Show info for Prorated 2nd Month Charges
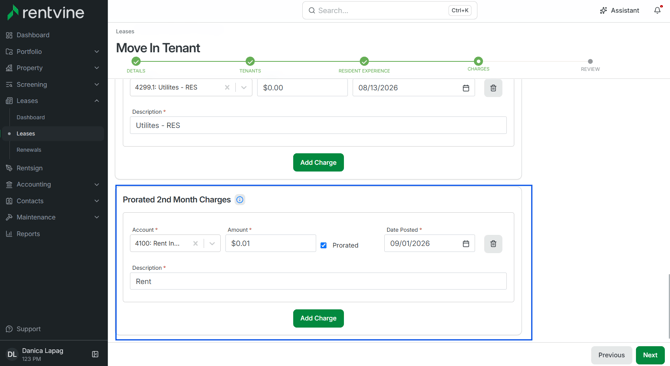 (240, 199)
